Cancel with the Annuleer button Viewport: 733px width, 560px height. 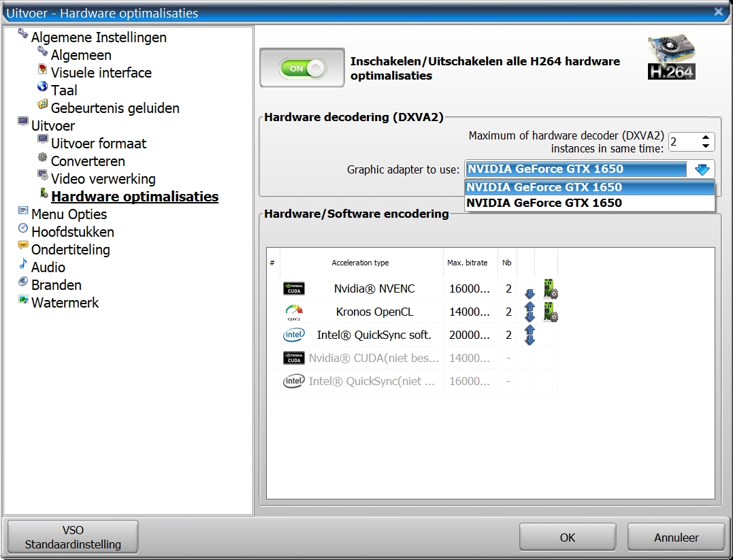click(676, 538)
